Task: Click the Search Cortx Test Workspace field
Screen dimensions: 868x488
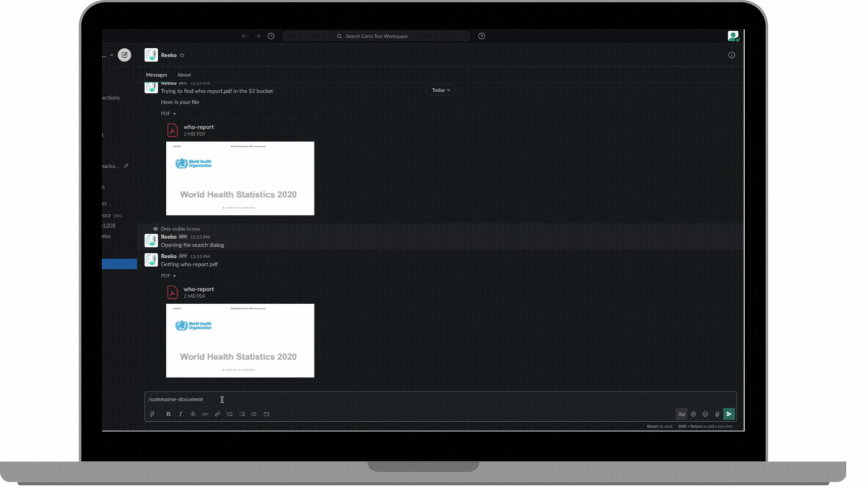Action: pyautogui.click(x=376, y=36)
